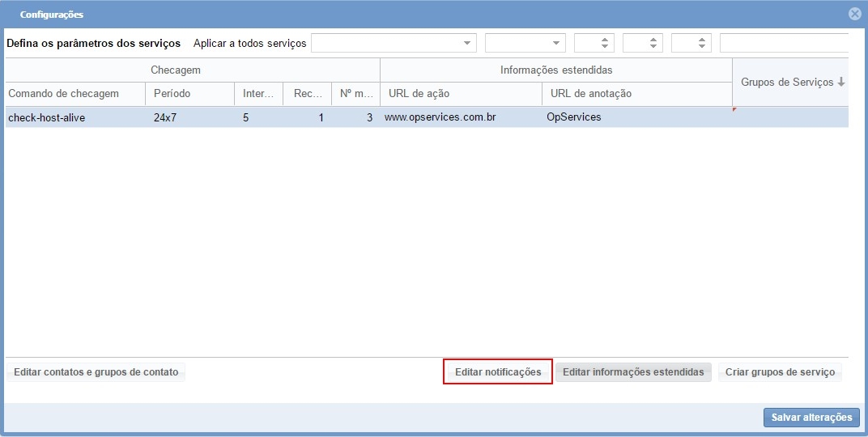Click Criar grupos de serviço button
The width and height of the screenshot is (868, 437).
(x=780, y=372)
